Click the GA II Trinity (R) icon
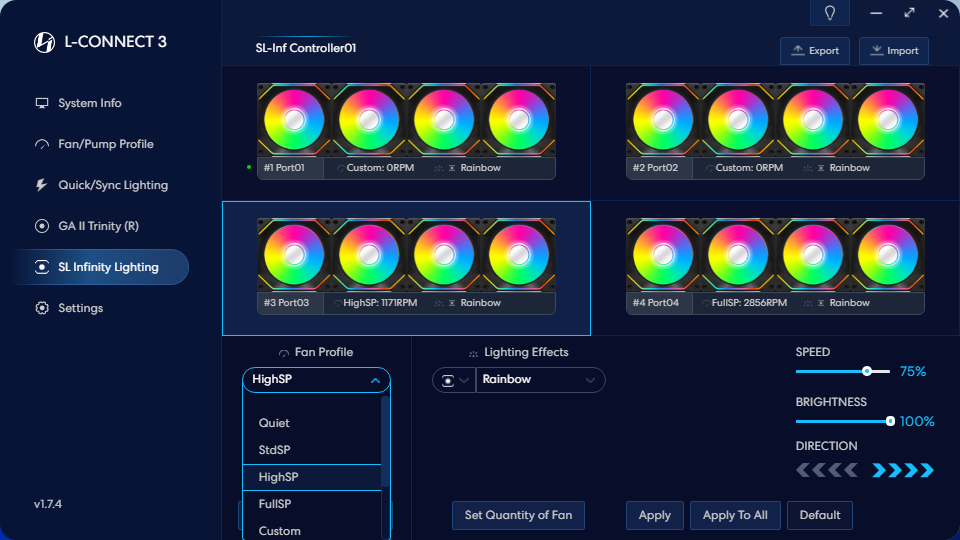This screenshot has width=960, height=540. click(42, 226)
